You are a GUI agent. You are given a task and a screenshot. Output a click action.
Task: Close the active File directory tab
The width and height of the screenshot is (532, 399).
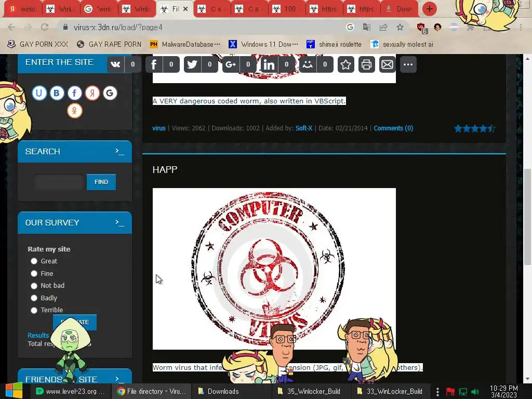tap(185, 9)
